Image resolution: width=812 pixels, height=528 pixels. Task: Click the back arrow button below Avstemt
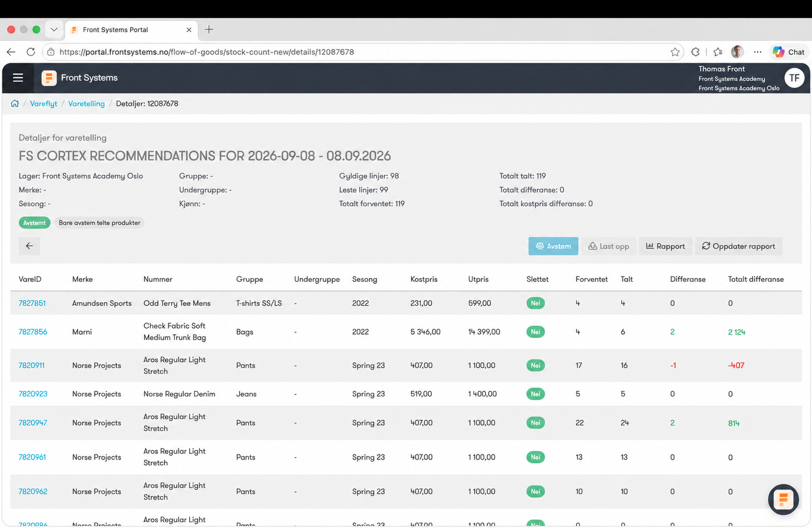tap(29, 246)
